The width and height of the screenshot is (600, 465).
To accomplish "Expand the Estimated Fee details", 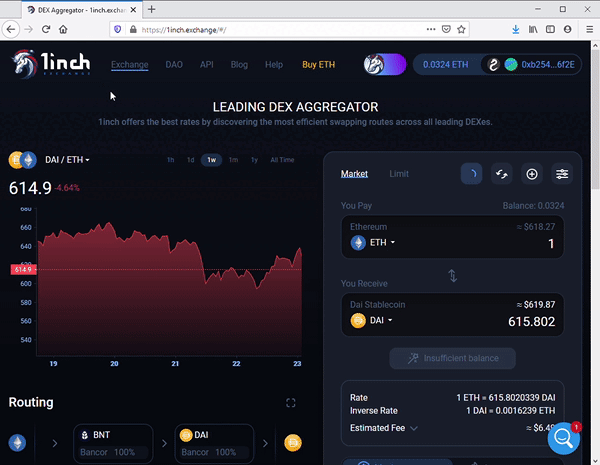I will [x=414, y=428].
